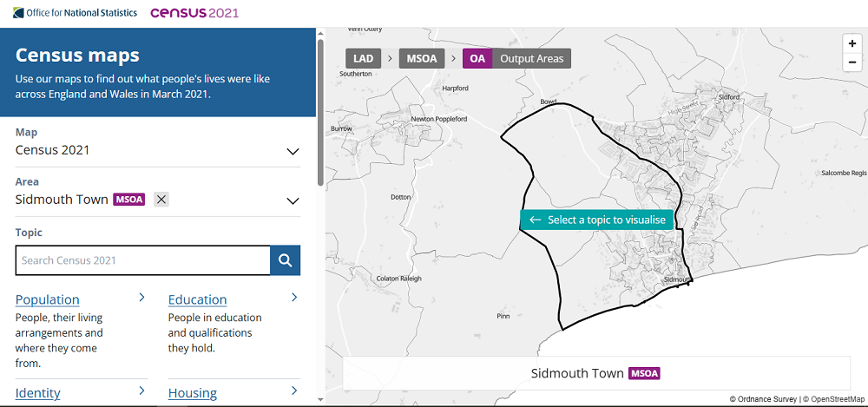Zoom in on the map

click(x=852, y=43)
